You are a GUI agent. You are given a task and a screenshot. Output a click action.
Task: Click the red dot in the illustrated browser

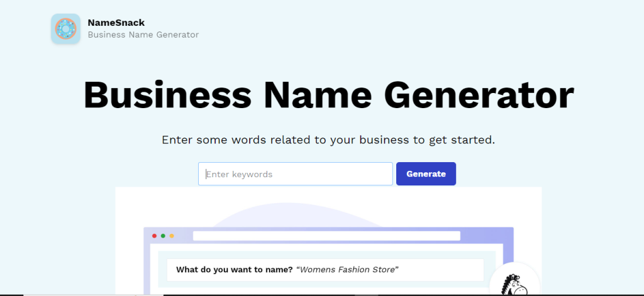[155, 236]
